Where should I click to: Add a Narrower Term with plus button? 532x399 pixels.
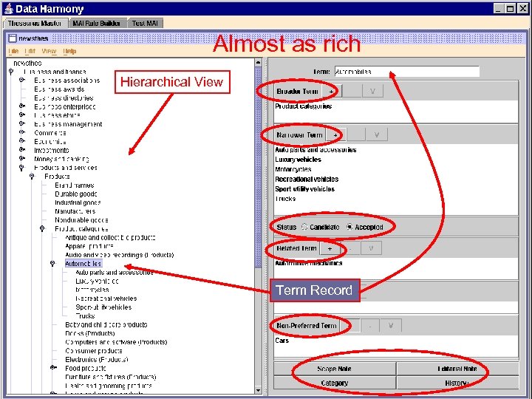click(x=335, y=135)
